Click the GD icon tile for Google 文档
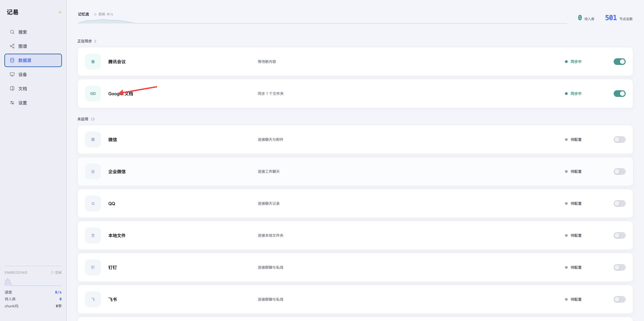The width and height of the screenshot is (644, 321). point(93,94)
